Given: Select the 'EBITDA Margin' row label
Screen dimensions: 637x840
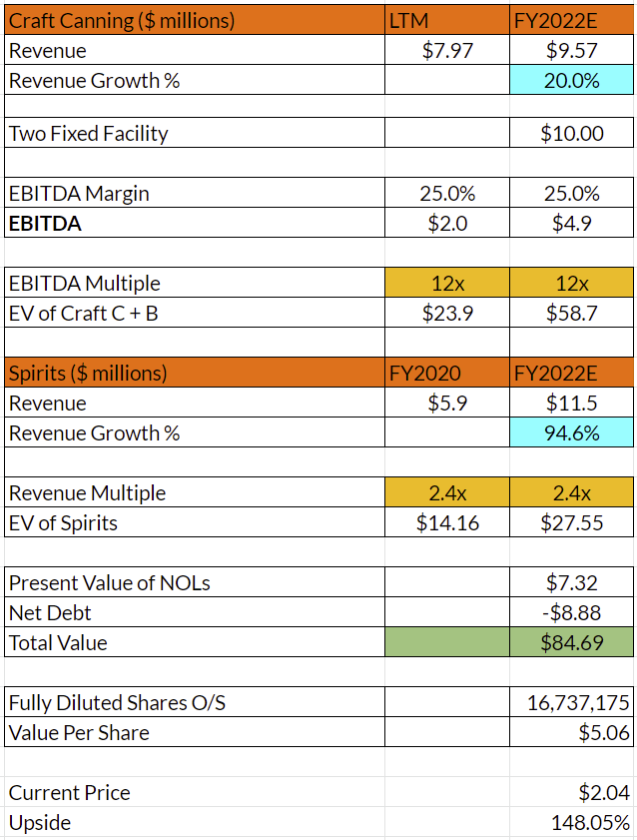Looking at the screenshot, I should (79, 194).
